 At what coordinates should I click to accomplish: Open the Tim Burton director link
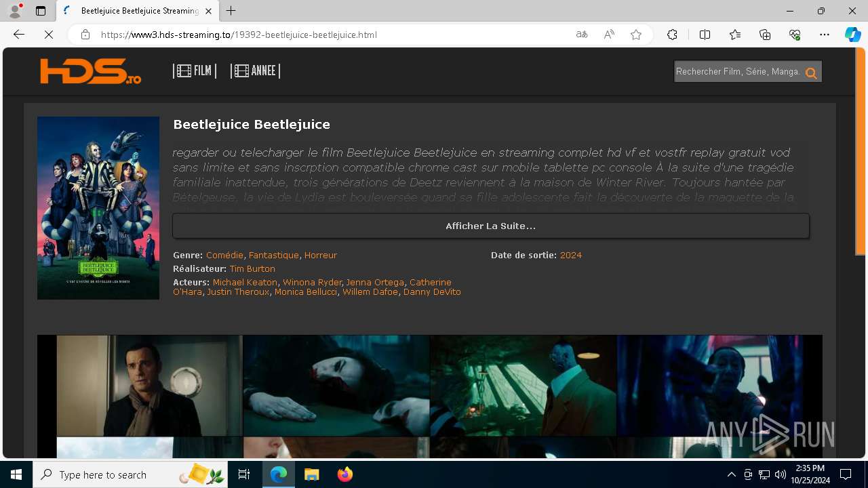point(252,269)
